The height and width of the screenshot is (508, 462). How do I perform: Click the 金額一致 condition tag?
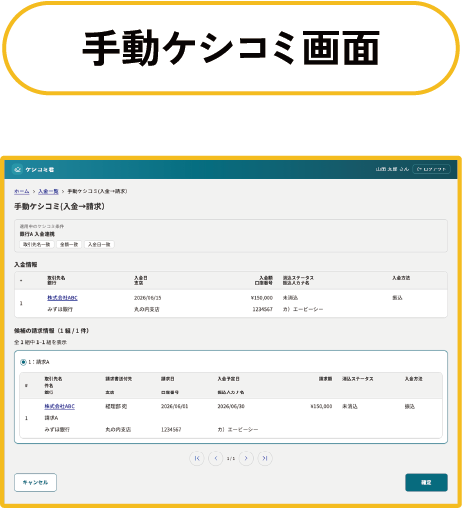[69, 244]
